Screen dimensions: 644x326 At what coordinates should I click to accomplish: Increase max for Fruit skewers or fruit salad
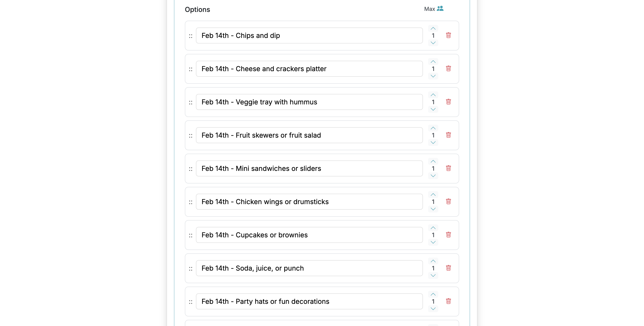pos(433,128)
